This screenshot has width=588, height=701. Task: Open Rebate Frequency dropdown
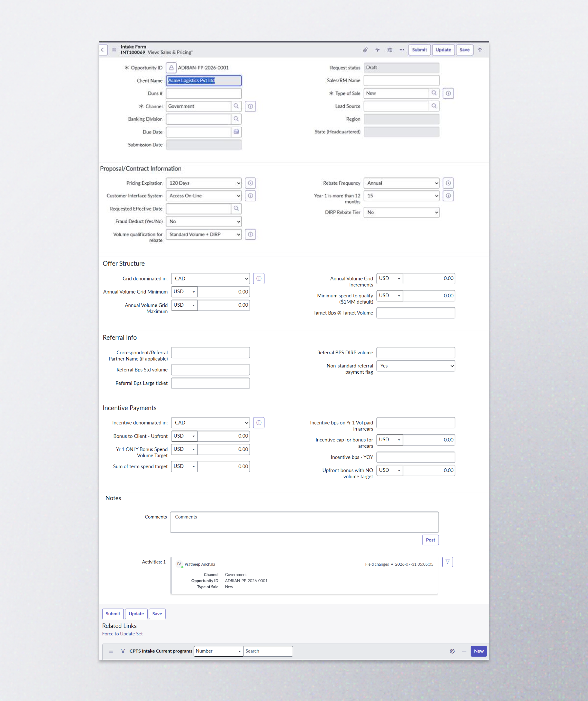click(x=402, y=183)
